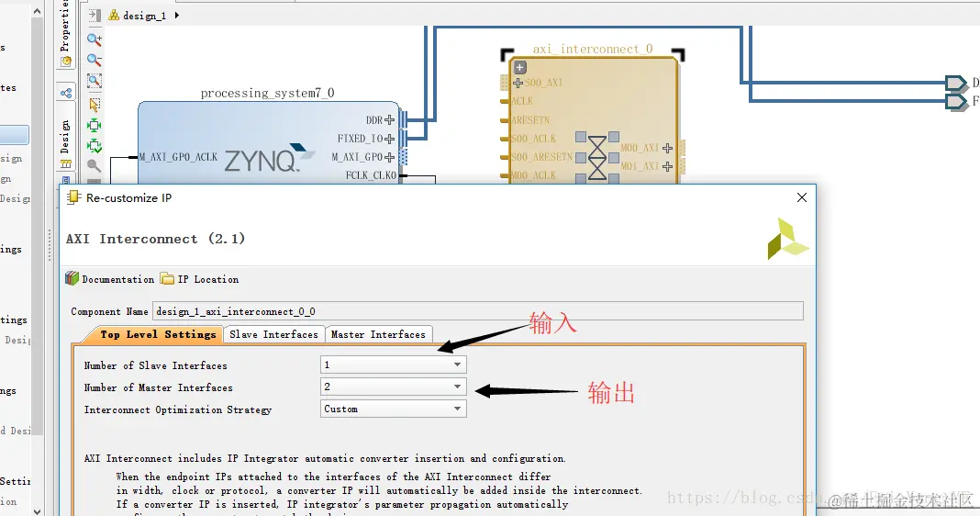Expand the M01_AXI interface pin
This screenshot has height=516, width=980.
pos(667,166)
